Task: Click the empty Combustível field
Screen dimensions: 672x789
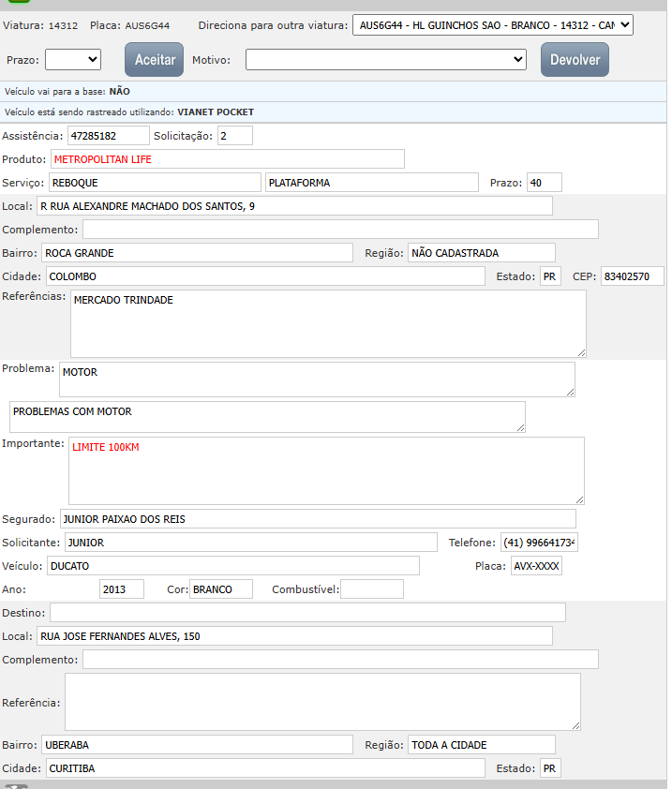Action: pos(372,589)
